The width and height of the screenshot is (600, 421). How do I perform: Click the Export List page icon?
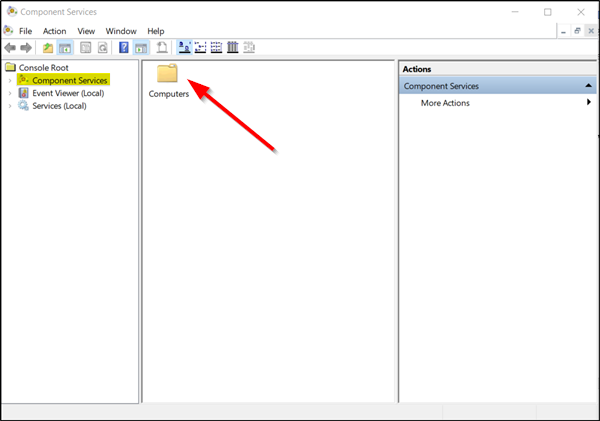click(x=162, y=48)
